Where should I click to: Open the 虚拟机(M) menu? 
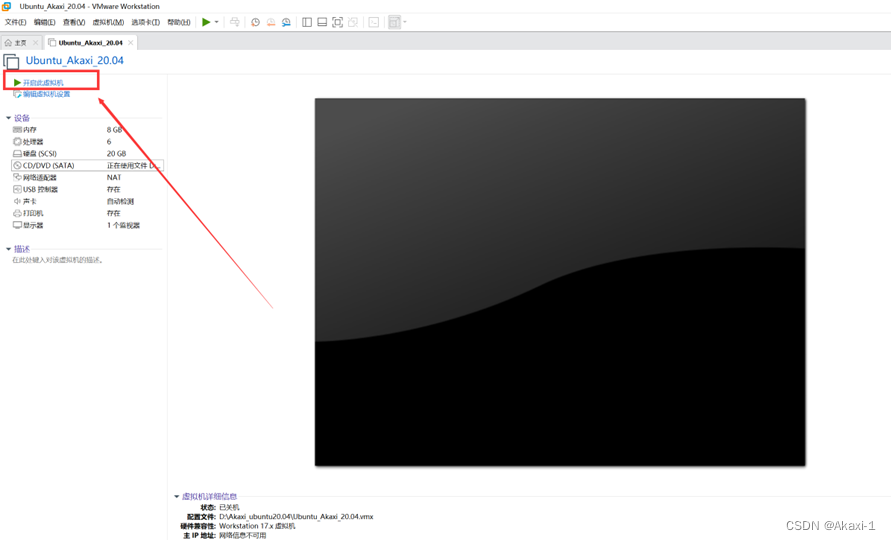point(108,22)
